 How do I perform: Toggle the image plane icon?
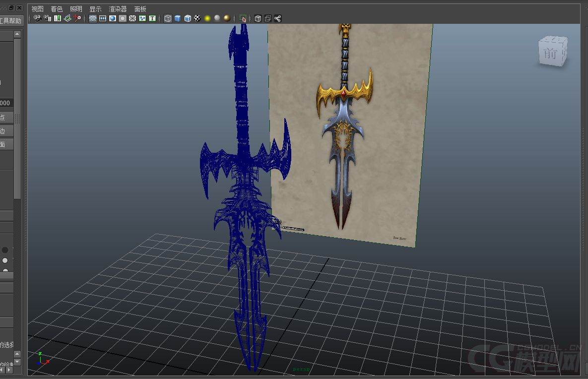[67, 18]
